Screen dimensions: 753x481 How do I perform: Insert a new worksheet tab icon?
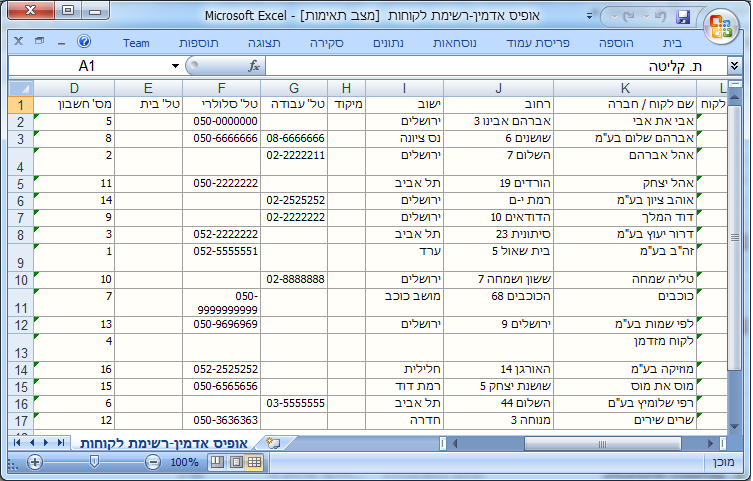pyautogui.click(x=273, y=442)
